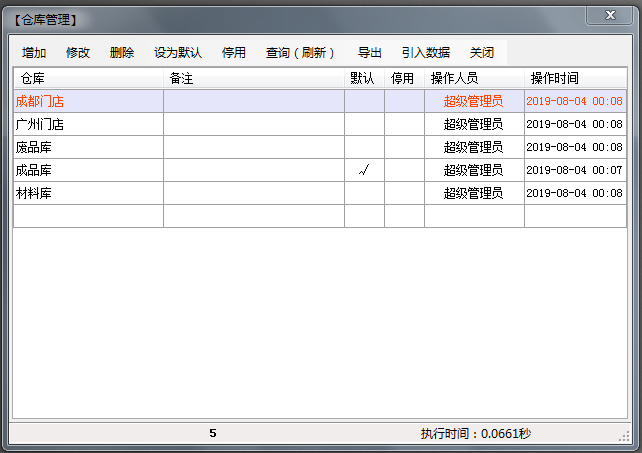Screen dimensions: 642x453
Task: Click 修改 to edit warehouse
Action: point(78,53)
